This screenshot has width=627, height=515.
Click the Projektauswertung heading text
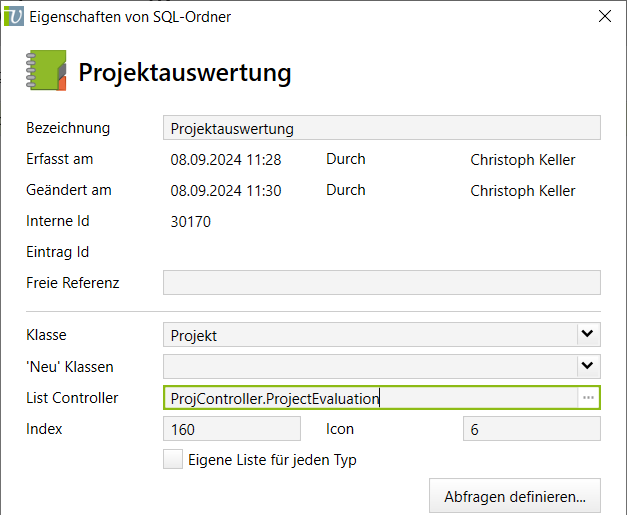[185, 73]
